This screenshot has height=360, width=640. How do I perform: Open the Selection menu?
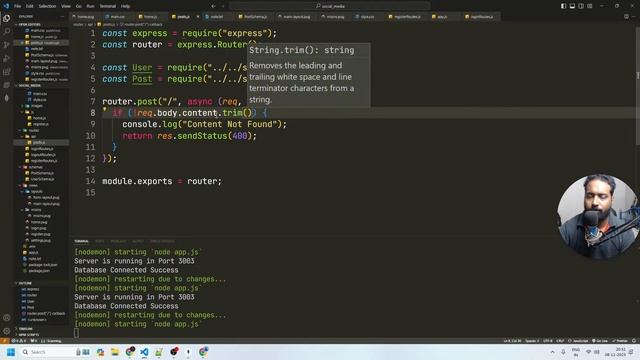(47, 6)
